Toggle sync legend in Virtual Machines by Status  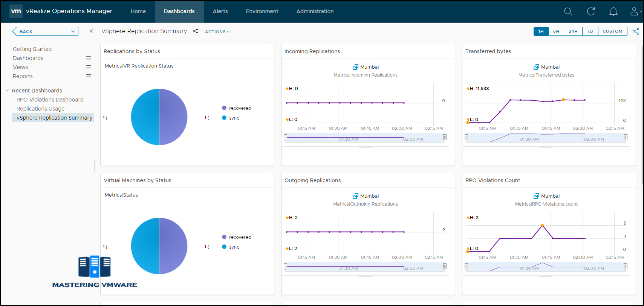(x=231, y=247)
